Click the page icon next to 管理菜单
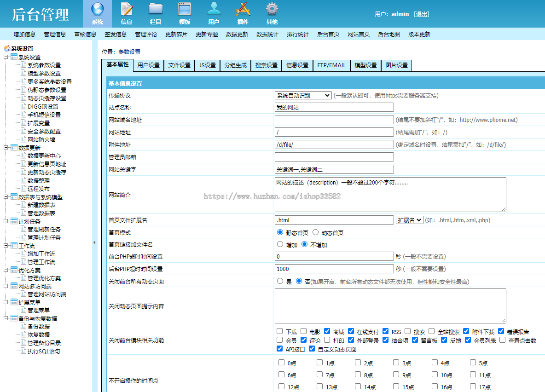This screenshot has height=392, width=545. pos(23,310)
